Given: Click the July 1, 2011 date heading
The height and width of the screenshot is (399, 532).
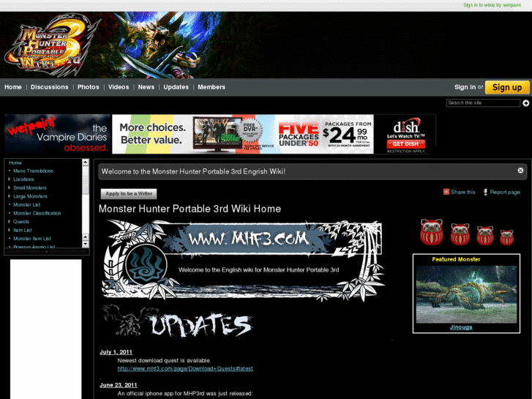Looking at the screenshot, I should tap(116, 352).
